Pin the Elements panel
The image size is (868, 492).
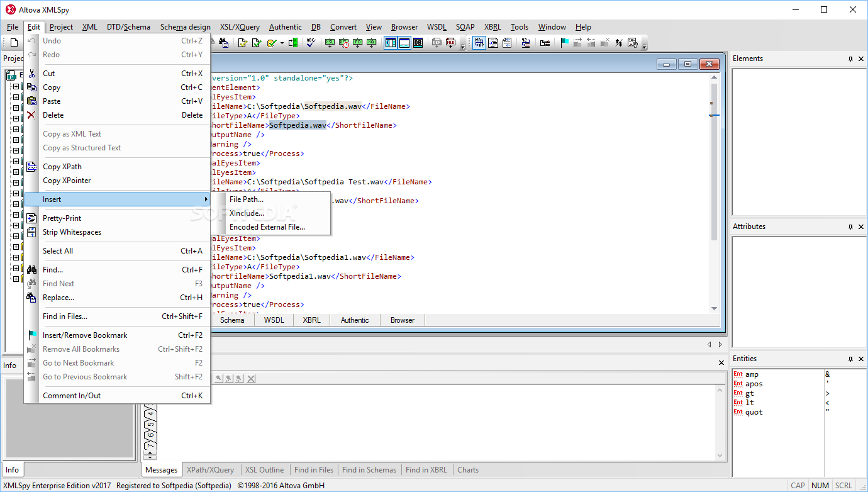[850, 59]
